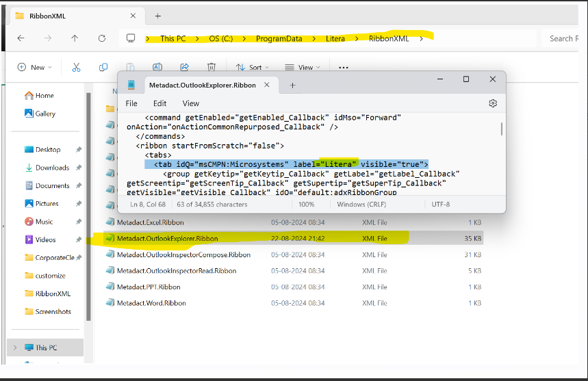Select Metadact.Word.Ribbon file

coord(151,303)
